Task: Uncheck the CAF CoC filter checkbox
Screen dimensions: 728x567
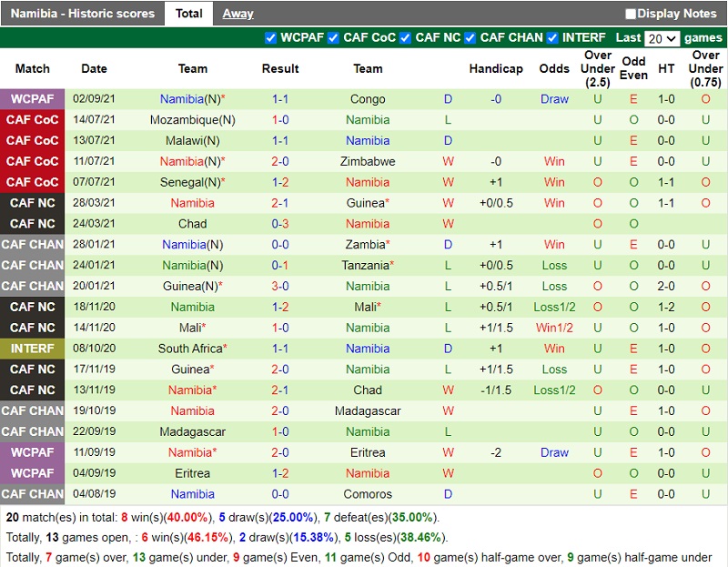Action: [333, 38]
